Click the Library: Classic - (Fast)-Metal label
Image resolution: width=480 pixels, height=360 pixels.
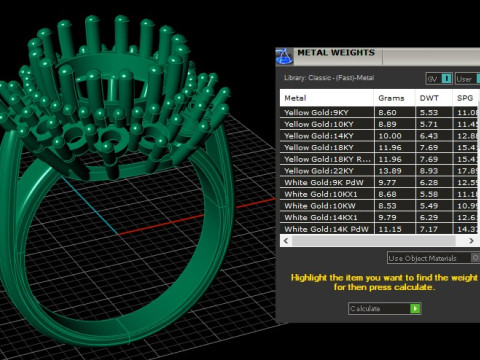[x=329, y=78]
